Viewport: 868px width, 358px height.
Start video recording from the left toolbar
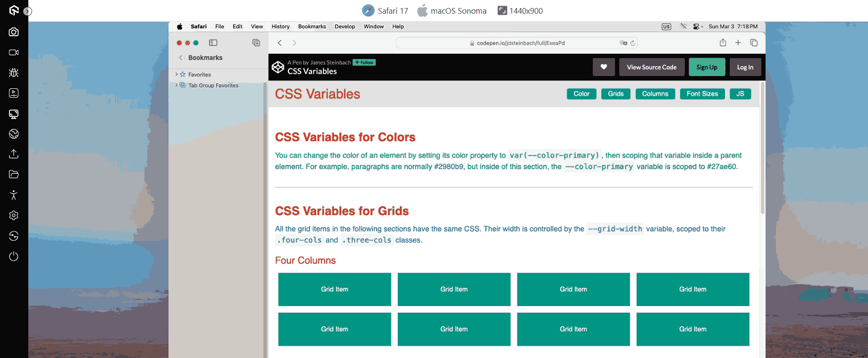pos(14,52)
